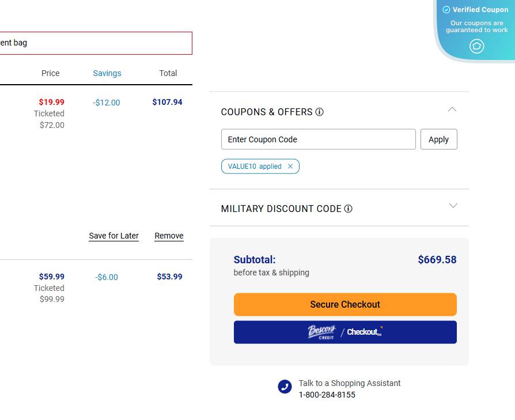Click the 1-800-284-8155 phone number
Image resolution: width=515 pixels, height=420 pixels.
click(327, 395)
